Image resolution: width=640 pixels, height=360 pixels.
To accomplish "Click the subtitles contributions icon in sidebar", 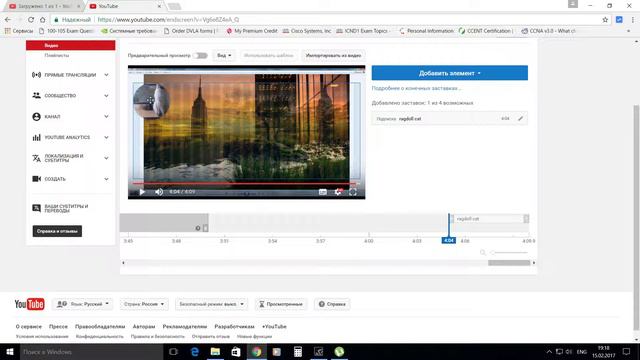I will (x=36, y=208).
